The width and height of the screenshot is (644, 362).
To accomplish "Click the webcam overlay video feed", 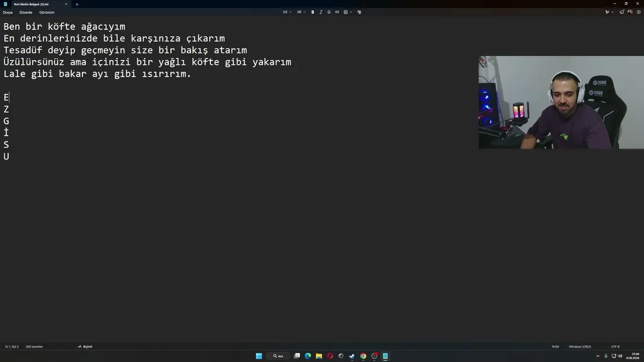I will [561, 103].
